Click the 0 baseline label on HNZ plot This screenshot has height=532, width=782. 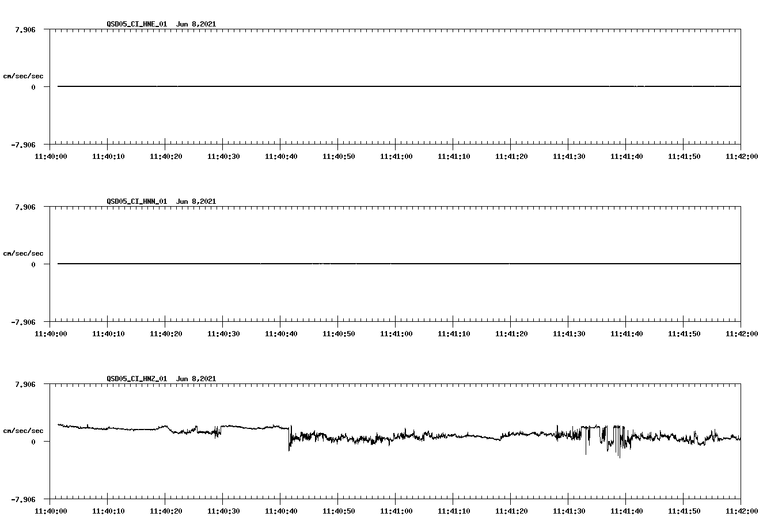(33, 442)
